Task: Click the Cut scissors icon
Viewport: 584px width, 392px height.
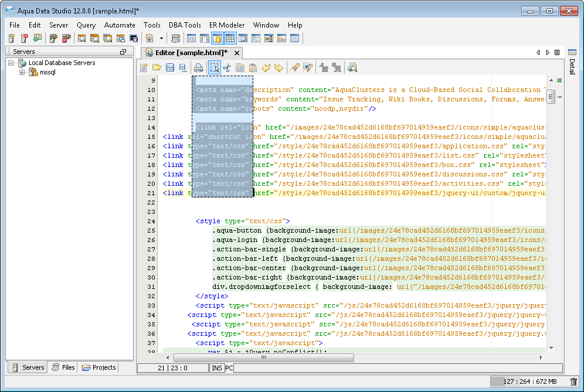Action: point(227,68)
